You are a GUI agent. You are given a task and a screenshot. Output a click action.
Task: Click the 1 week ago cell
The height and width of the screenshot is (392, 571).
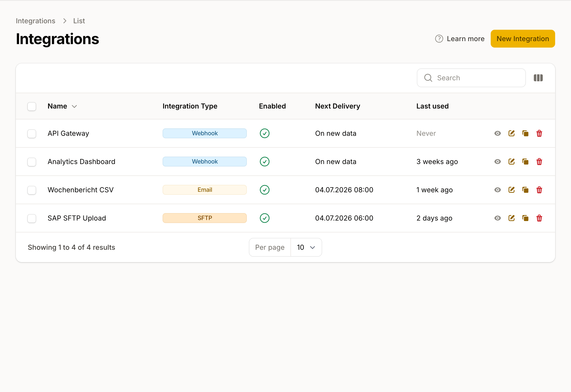pyautogui.click(x=434, y=190)
